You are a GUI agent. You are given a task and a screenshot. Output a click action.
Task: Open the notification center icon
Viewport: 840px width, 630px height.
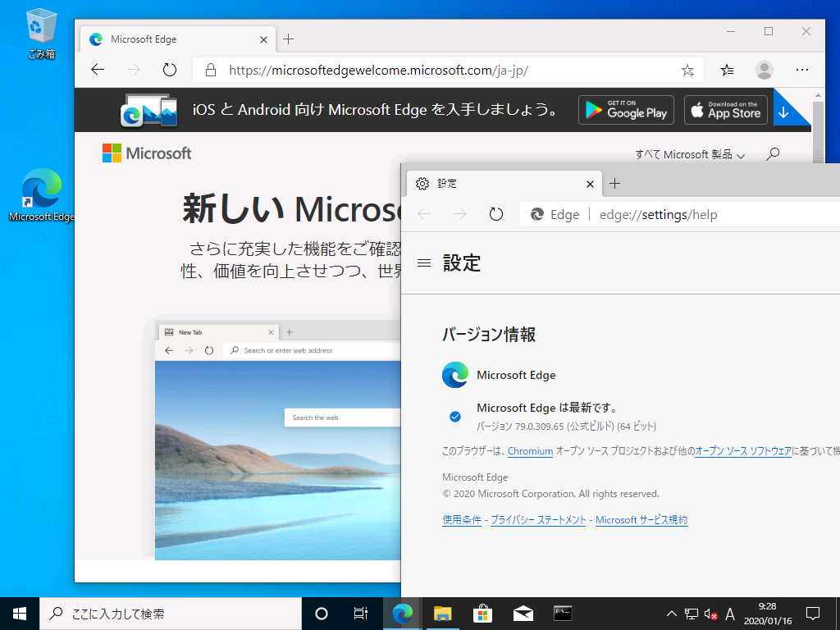point(813,614)
